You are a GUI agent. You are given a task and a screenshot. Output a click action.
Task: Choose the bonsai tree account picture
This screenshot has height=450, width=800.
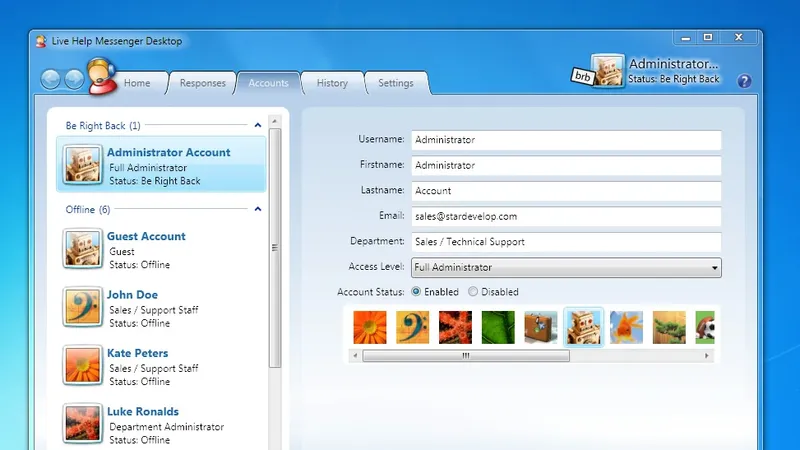coord(669,327)
